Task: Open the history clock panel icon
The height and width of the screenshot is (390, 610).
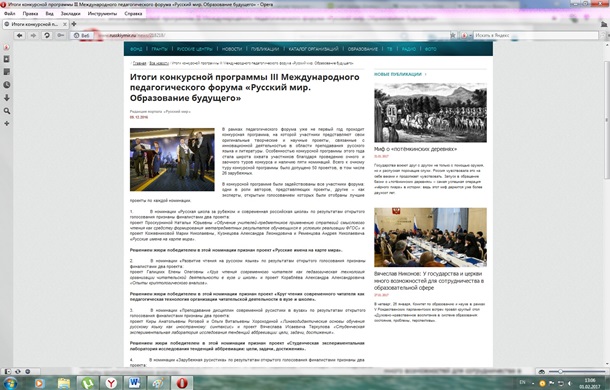Action: (7, 85)
